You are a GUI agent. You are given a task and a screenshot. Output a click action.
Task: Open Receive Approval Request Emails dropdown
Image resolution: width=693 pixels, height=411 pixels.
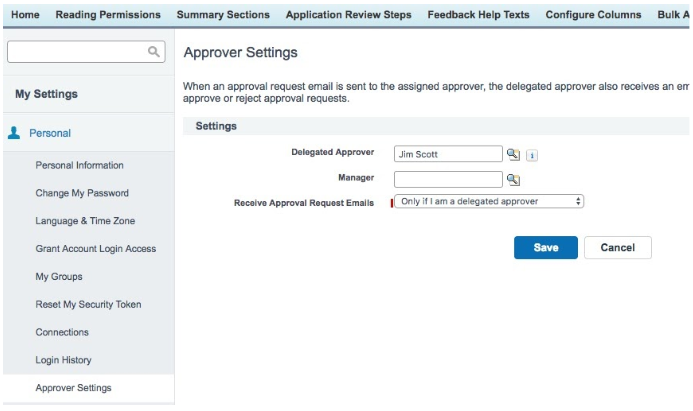tap(489, 201)
